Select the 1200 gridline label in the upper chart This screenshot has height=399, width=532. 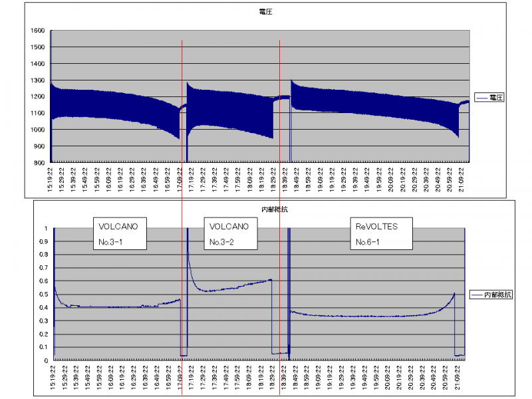point(37,97)
